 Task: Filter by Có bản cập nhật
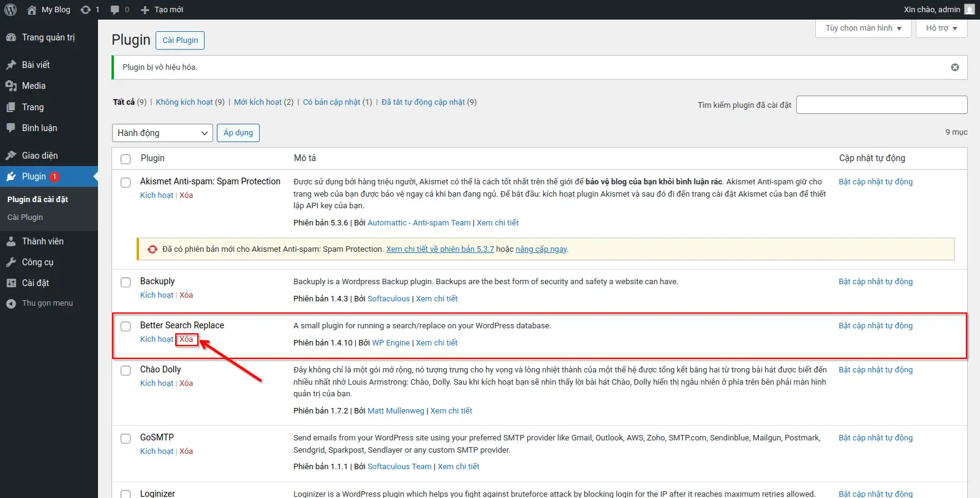(x=331, y=102)
